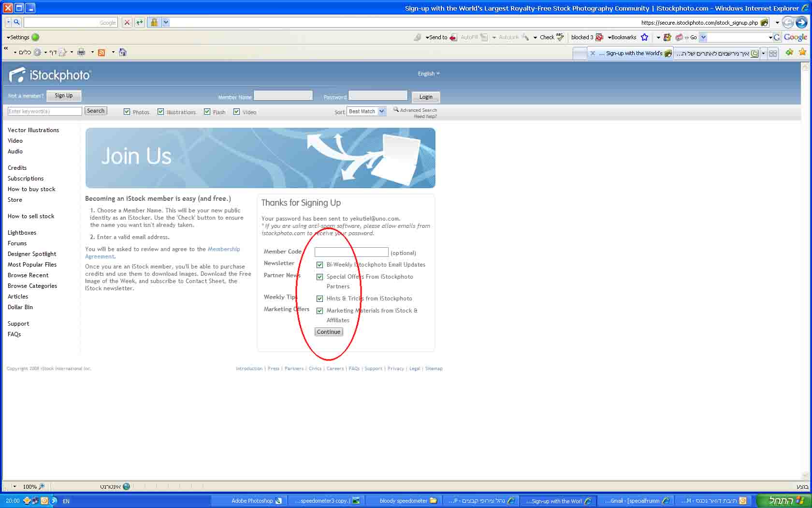Click the Send to Gmail icon

[x=453, y=37]
